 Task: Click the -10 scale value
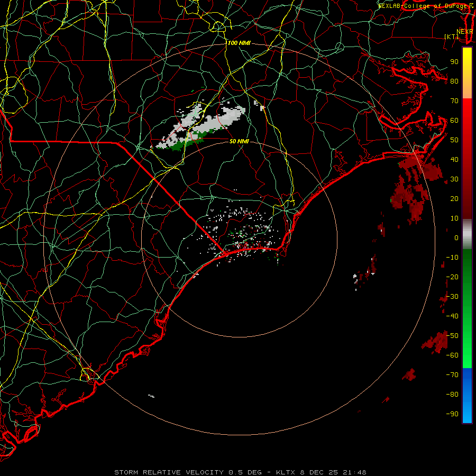[x=452, y=258]
